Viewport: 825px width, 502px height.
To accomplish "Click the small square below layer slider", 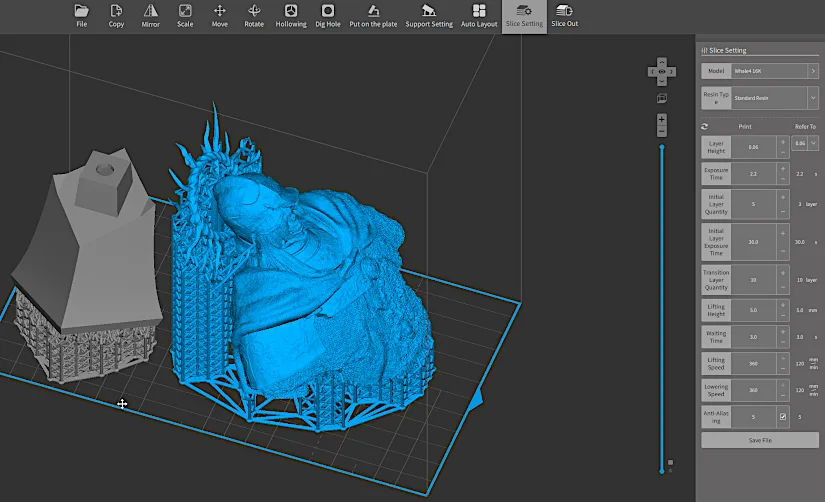I will click(x=670, y=463).
